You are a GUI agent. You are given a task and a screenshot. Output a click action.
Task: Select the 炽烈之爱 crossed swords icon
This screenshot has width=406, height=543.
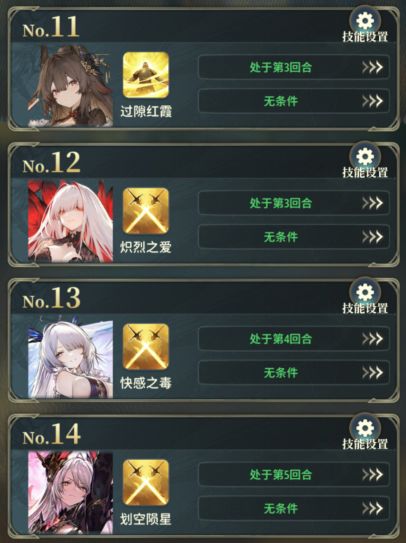(x=146, y=211)
